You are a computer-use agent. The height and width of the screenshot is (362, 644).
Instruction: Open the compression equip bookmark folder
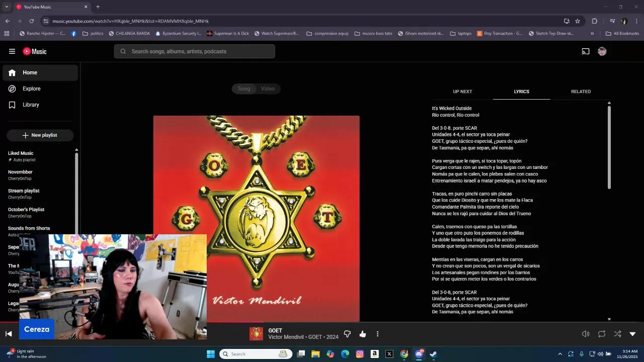tap(327, 34)
